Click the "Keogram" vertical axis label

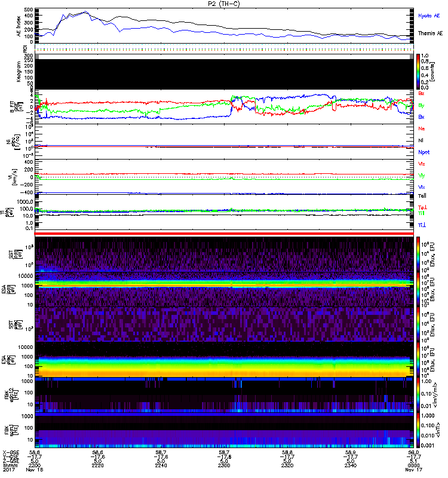19,72
